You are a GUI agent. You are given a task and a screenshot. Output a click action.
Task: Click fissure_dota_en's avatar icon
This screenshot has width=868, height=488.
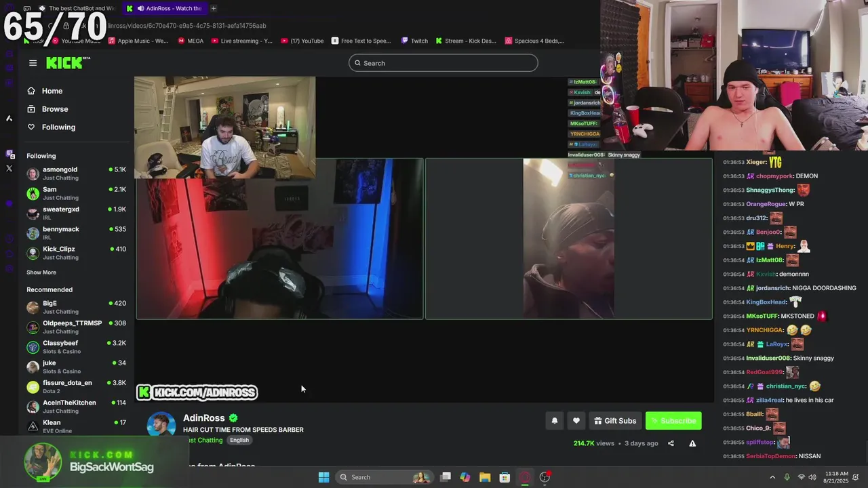33,387
